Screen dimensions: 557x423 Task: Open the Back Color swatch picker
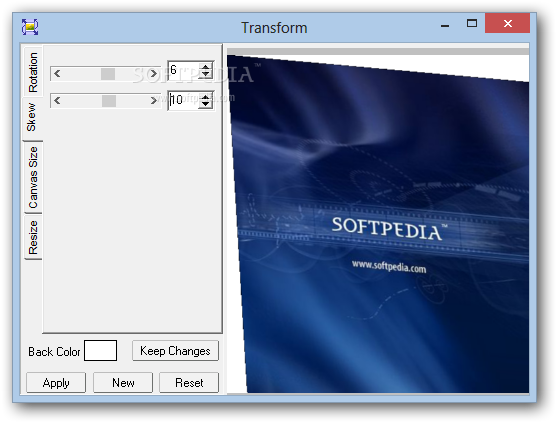[x=101, y=351]
